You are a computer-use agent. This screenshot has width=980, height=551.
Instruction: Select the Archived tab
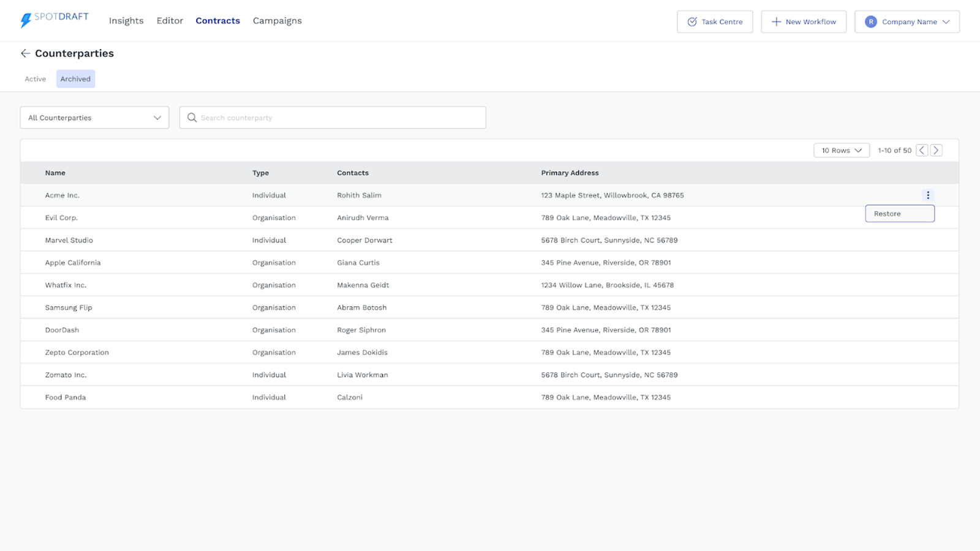(75, 79)
